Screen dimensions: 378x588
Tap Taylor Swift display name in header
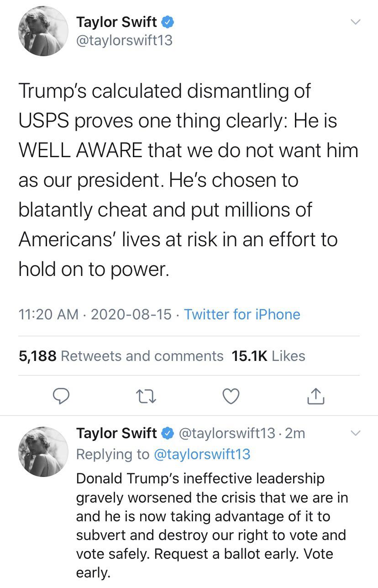point(116,22)
